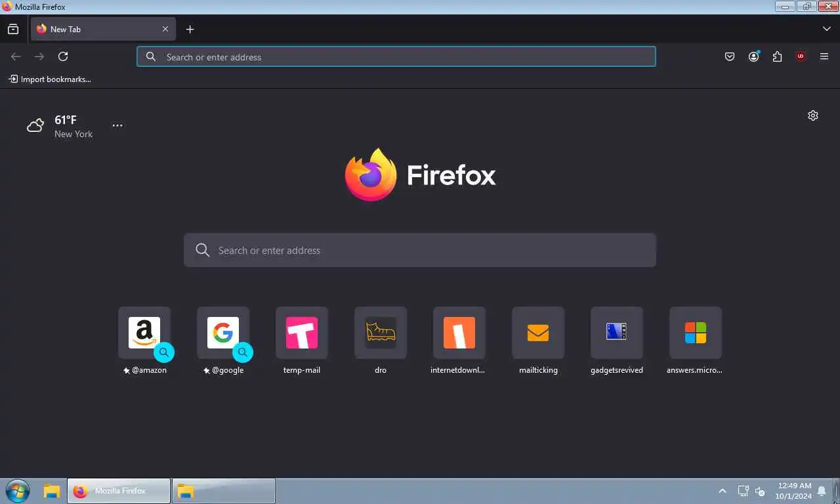
Task: Reload the current page
Action: [x=63, y=56]
